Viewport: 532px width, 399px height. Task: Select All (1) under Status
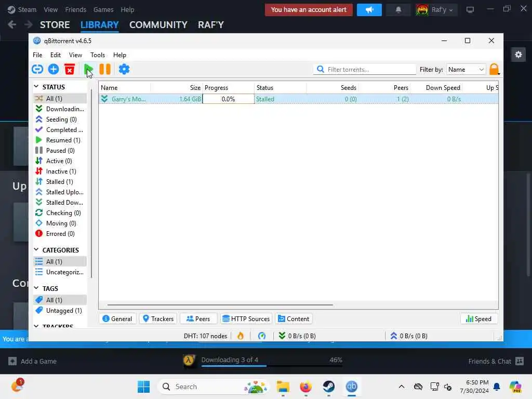[x=60, y=98]
